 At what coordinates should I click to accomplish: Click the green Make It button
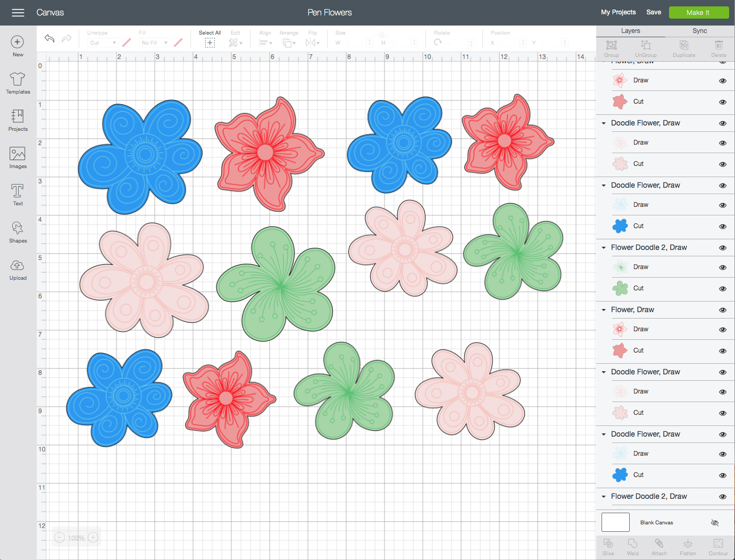(x=698, y=12)
